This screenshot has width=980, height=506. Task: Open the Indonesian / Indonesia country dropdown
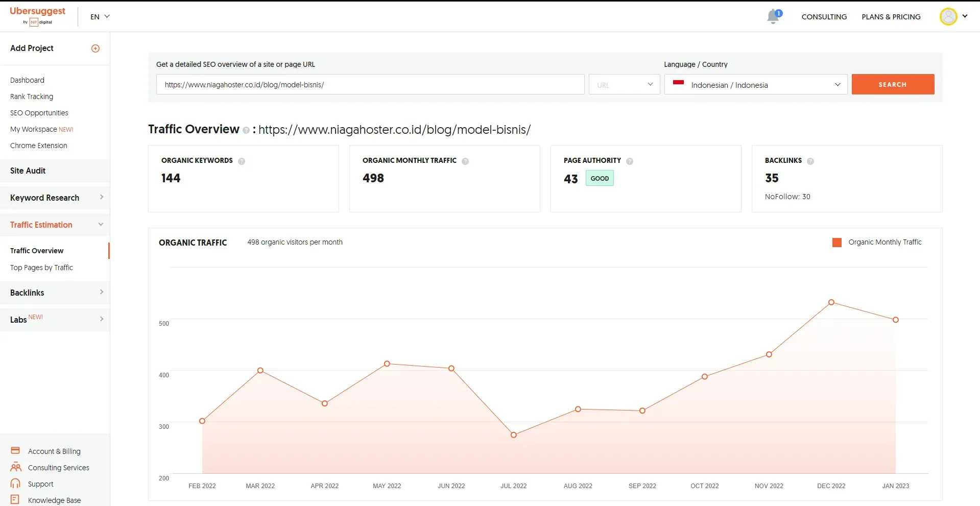coord(755,85)
